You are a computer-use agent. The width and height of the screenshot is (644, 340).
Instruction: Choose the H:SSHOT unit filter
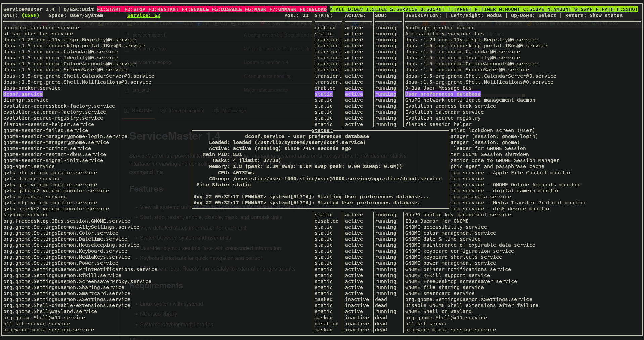point(627,9)
